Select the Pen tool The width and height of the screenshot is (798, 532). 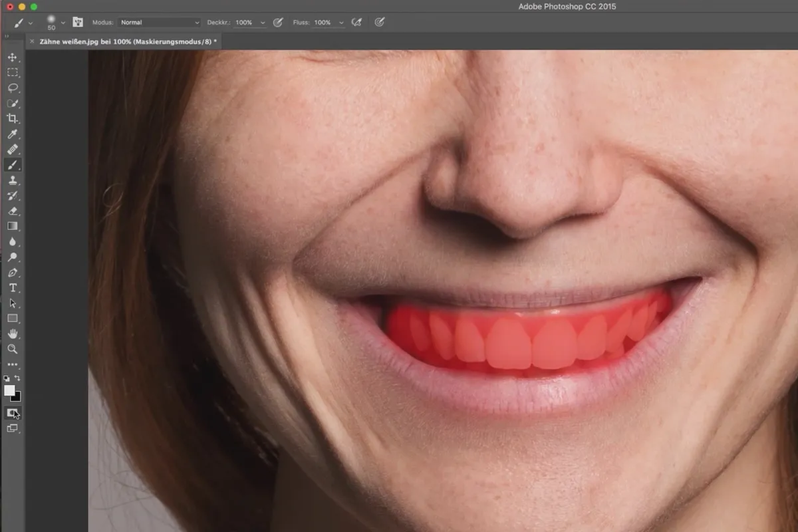tap(13, 273)
